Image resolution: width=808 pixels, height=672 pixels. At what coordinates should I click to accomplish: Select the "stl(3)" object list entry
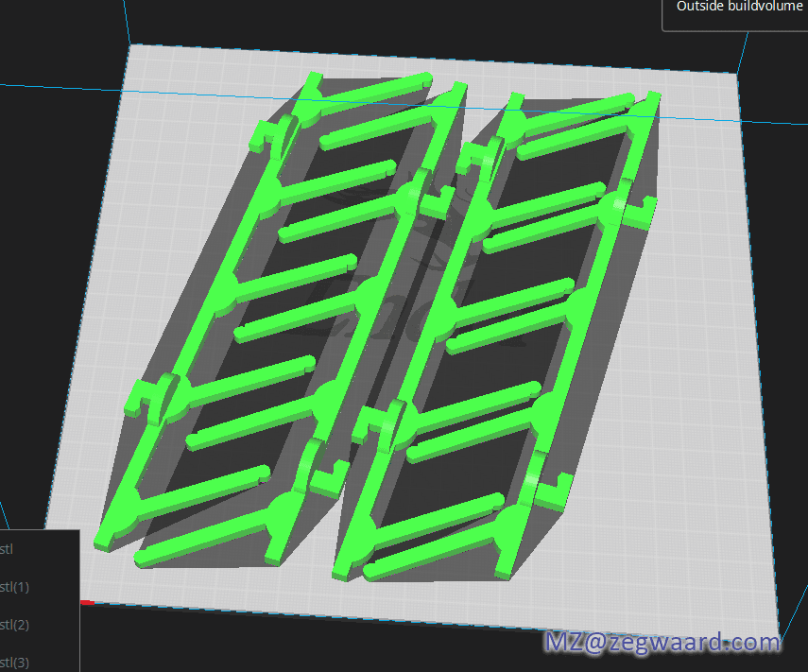tap(14, 663)
